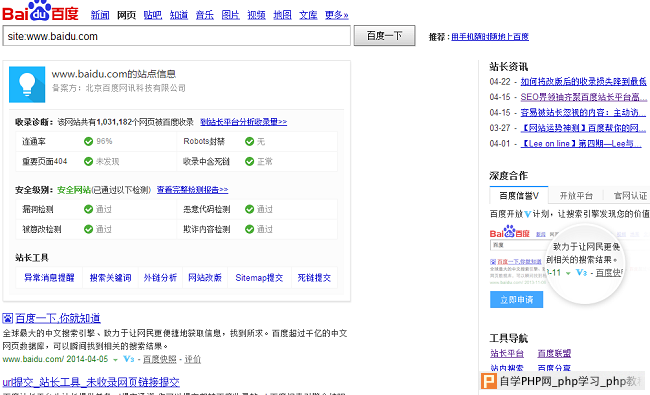Click the green check beside Robots封禁
Viewport: 650px width, 395px height.
click(x=249, y=141)
